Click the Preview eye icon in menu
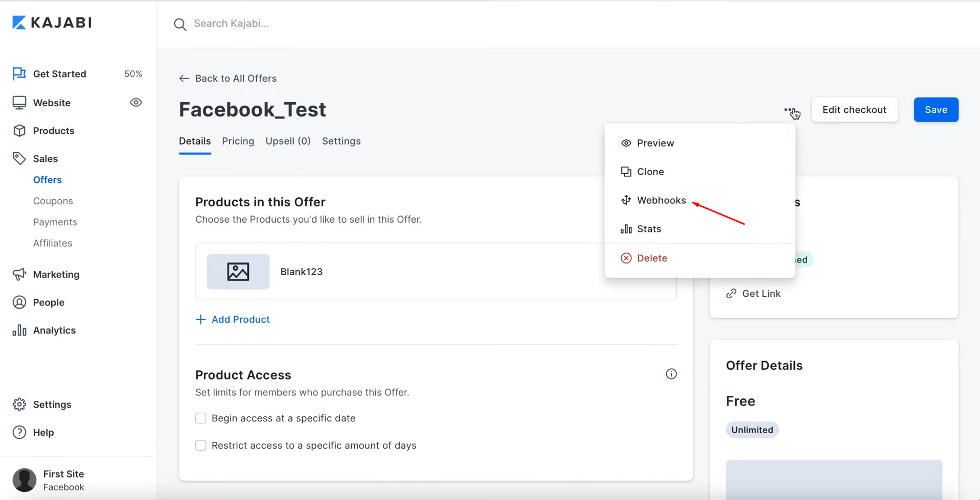Image resolution: width=980 pixels, height=500 pixels. (626, 143)
